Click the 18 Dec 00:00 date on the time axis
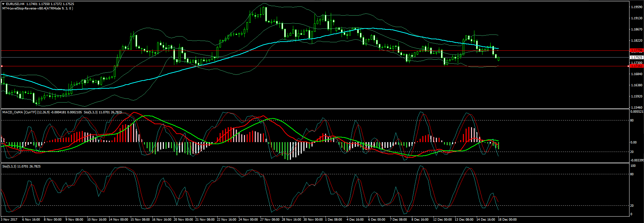The image size is (644, 223). click(x=507, y=220)
